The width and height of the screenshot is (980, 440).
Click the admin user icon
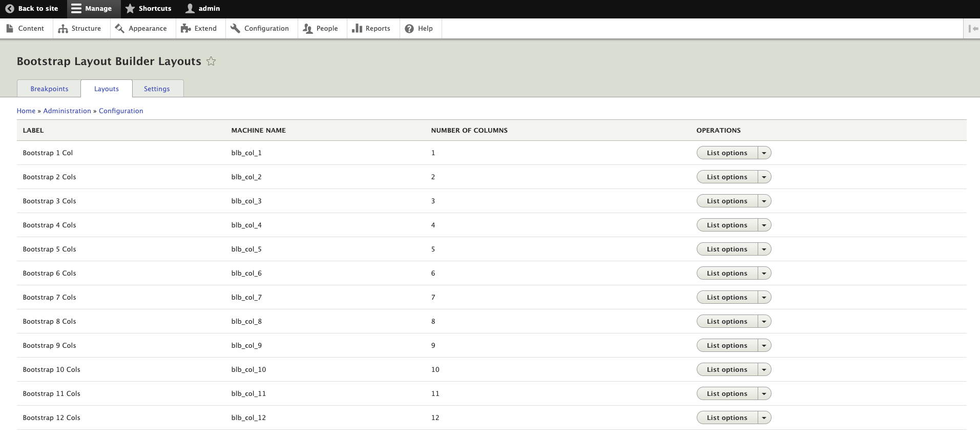coord(190,9)
